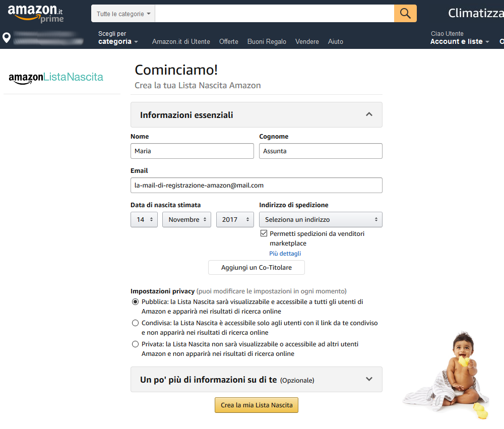
Task: Choose the Privata privacy setting
Action: (x=135, y=344)
